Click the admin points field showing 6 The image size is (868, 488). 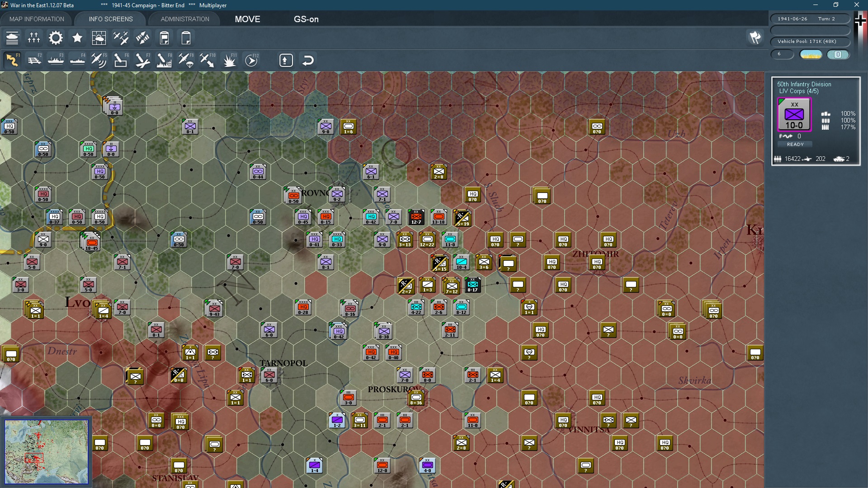point(782,54)
